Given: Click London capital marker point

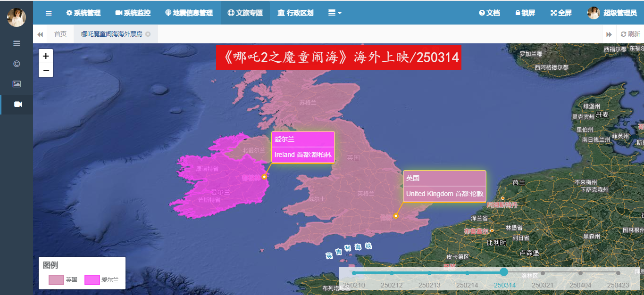Looking at the screenshot, I should tap(396, 216).
